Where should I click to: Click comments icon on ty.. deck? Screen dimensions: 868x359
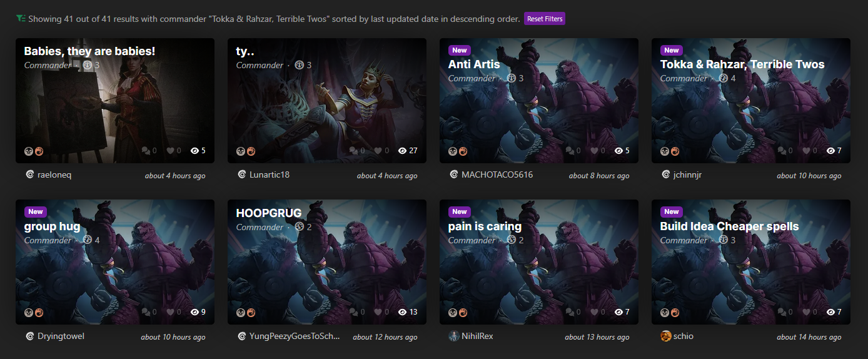click(358, 151)
